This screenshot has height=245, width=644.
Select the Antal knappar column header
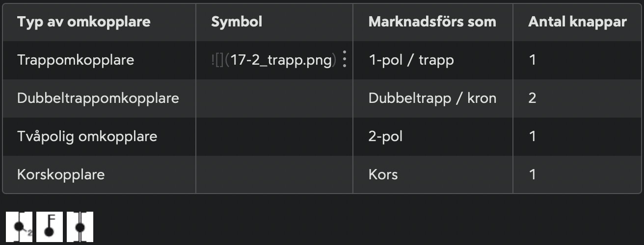[x=577, y=22]
